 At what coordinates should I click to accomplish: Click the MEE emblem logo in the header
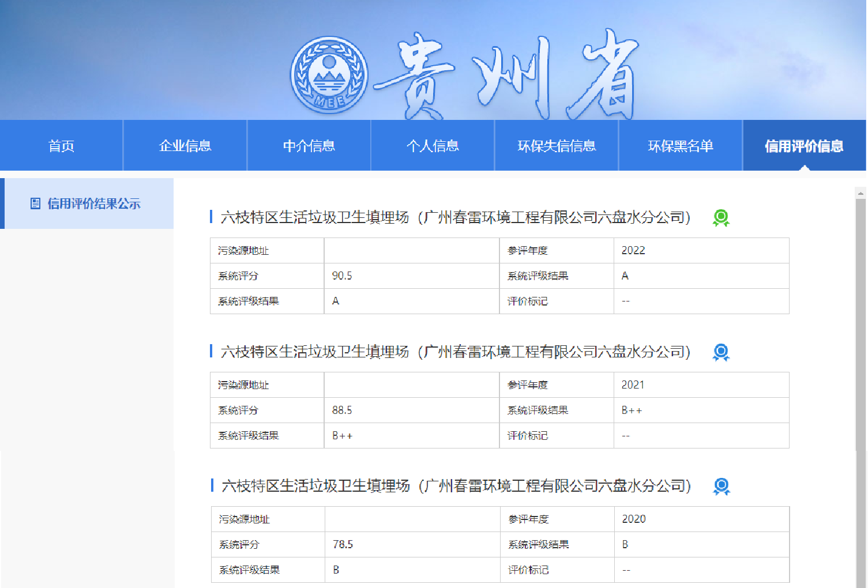(x=329, y=75)
